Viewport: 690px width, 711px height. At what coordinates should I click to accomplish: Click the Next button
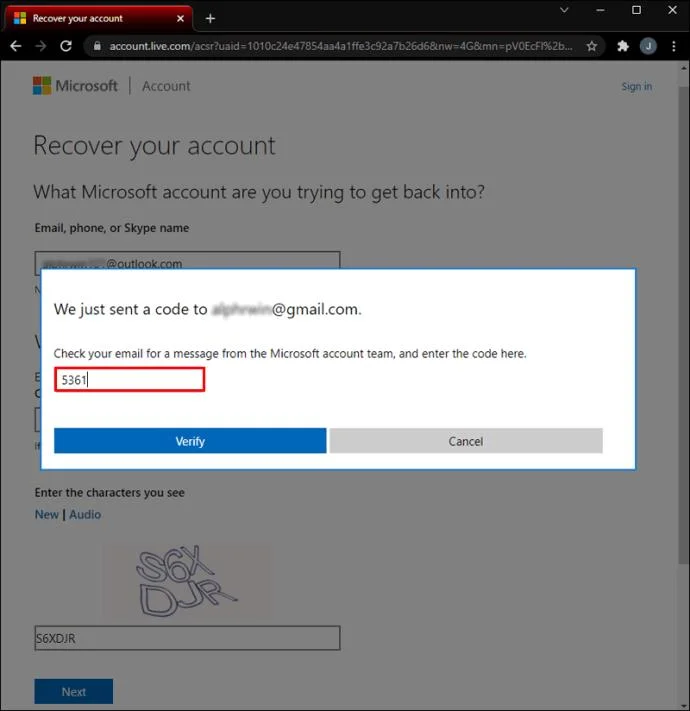[74, 692]
